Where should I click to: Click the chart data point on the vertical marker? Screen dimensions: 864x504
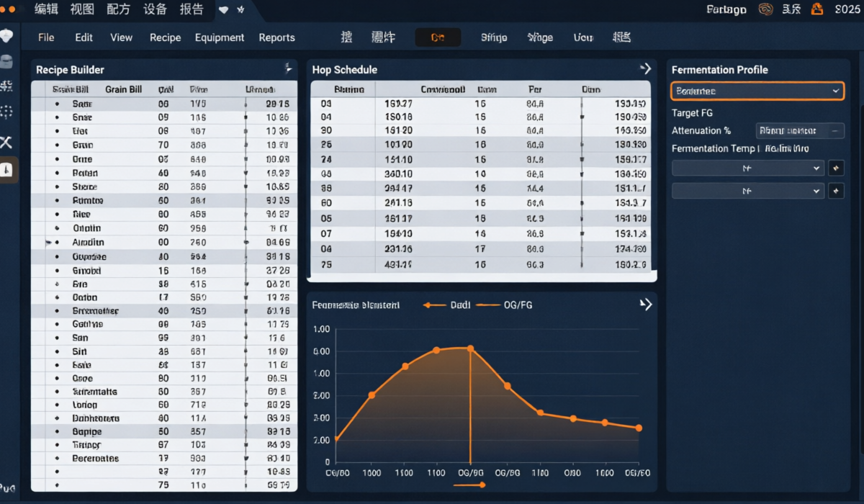pos(470,348)
